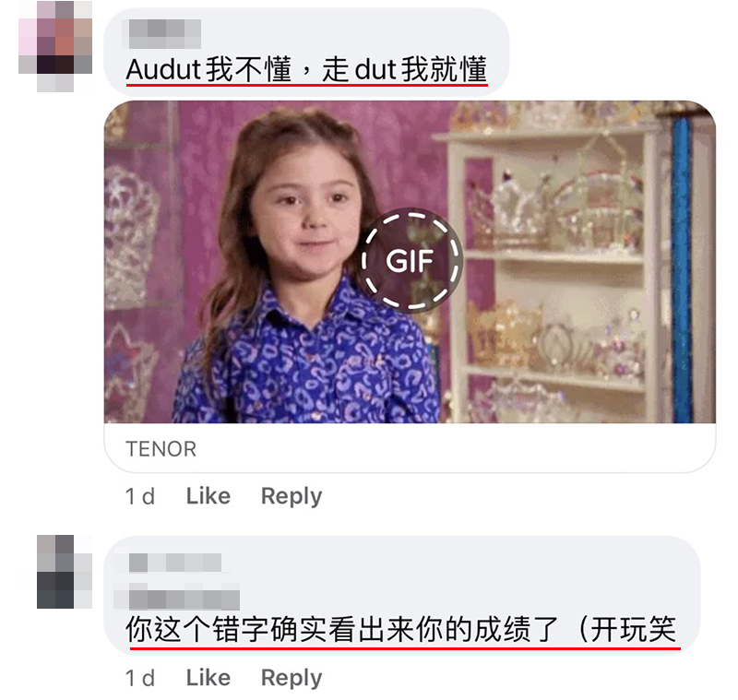Like the second comment about 错字
This screenshot has height=700, width=738.
coord(208,678)
